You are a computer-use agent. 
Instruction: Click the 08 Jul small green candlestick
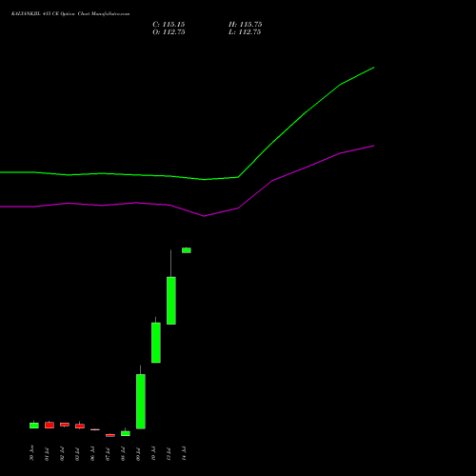tap(126, 433)
